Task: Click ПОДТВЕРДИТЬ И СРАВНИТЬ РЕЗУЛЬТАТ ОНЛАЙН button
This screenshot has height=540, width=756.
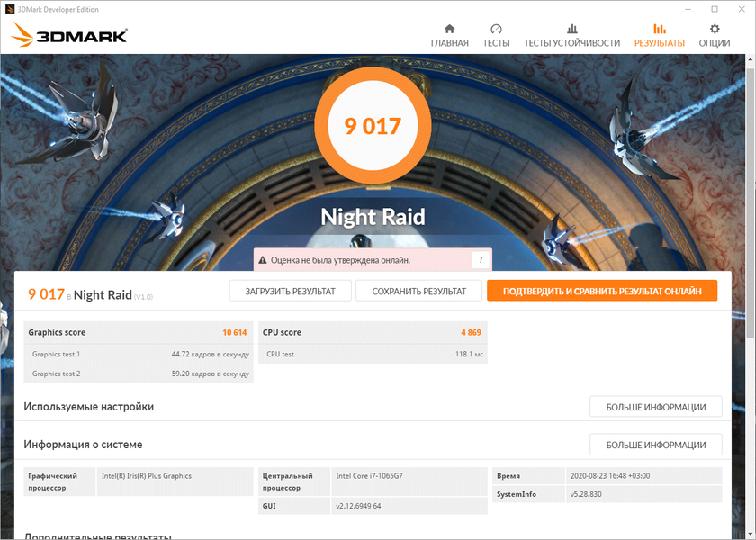Action: (x=602, y=291)
